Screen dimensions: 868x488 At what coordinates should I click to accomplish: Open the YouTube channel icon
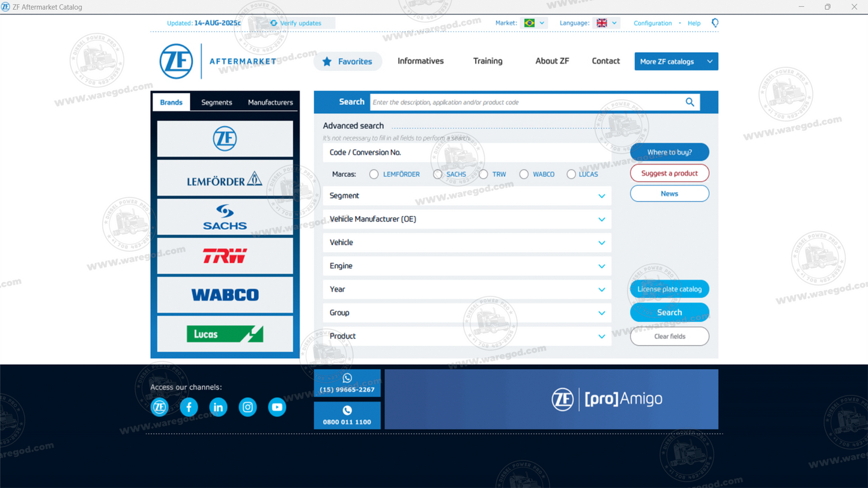(x=277, y=407)
